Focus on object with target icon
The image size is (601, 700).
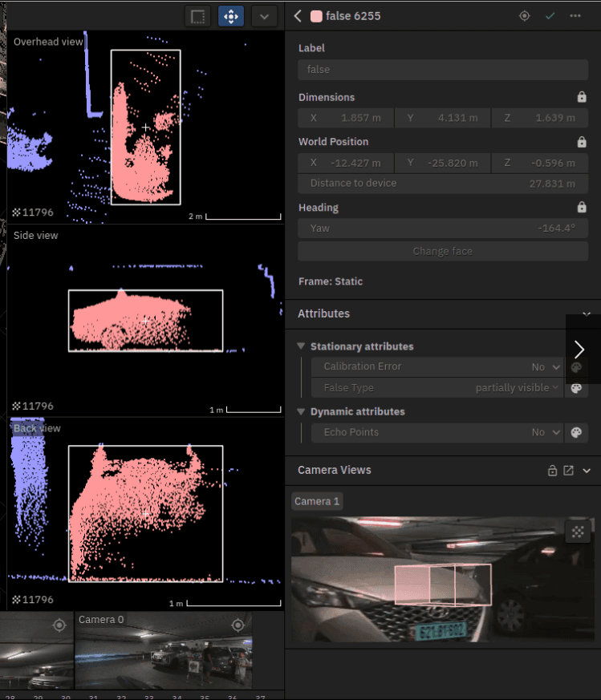coord(525,16)
